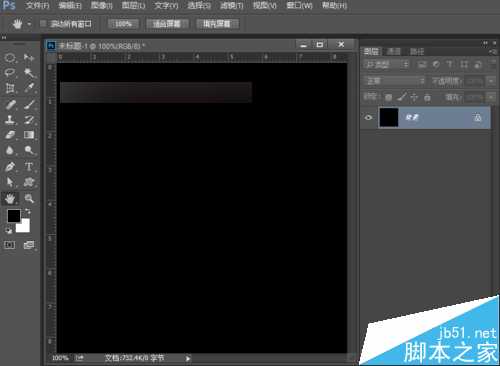Select the Horizontal Type tool
The width and height of the screenshot is (500, 366).
[29, 166]
